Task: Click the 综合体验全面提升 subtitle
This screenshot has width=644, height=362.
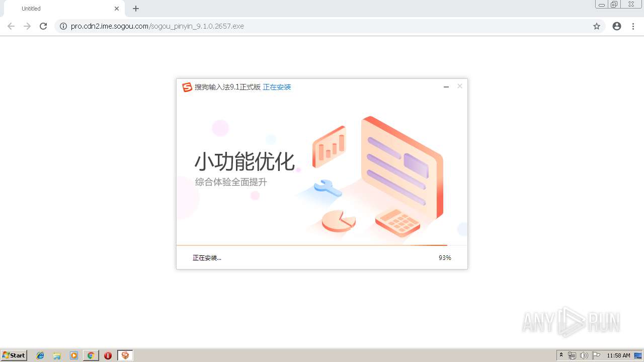Action: click(231, 182)
